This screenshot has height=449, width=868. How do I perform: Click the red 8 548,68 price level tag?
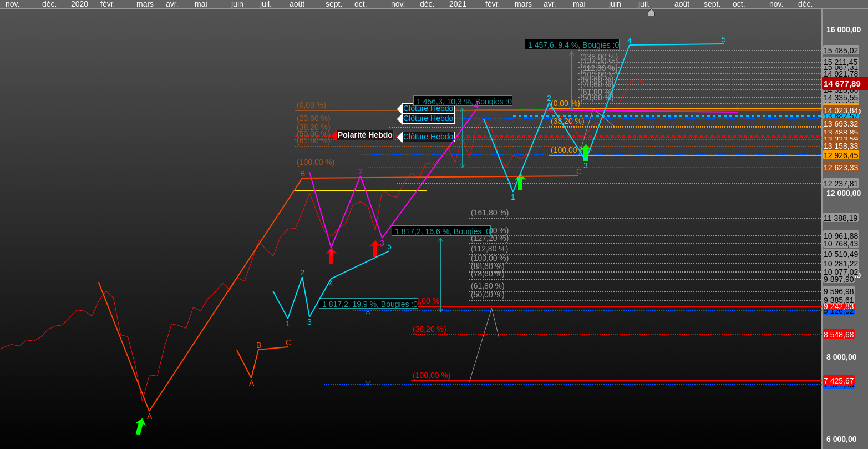839,335
